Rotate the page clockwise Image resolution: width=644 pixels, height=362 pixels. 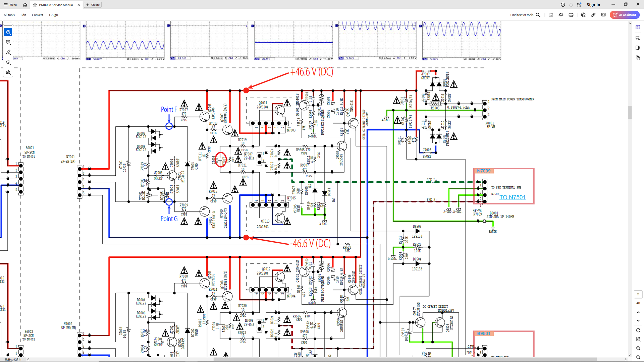tap(638, 330)
